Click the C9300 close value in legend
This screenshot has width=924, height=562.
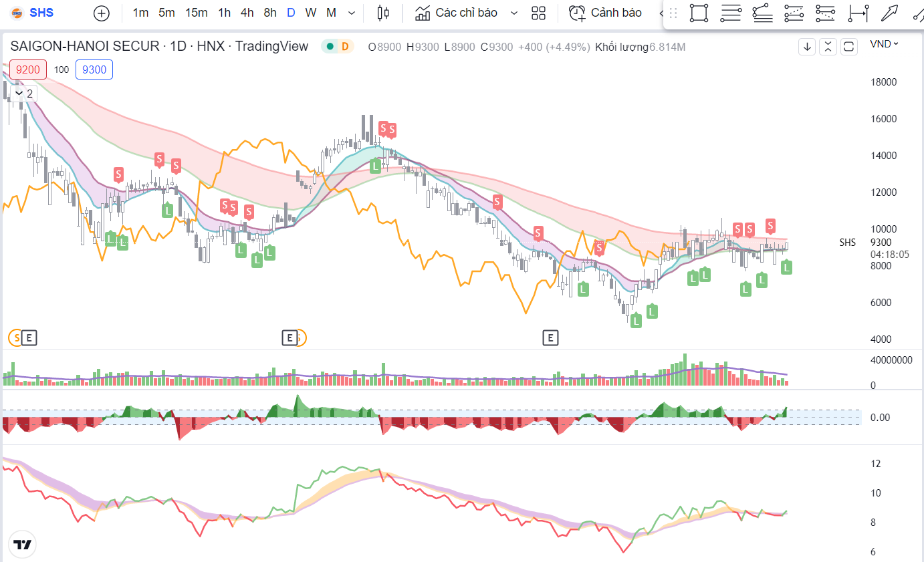point(496,47)
